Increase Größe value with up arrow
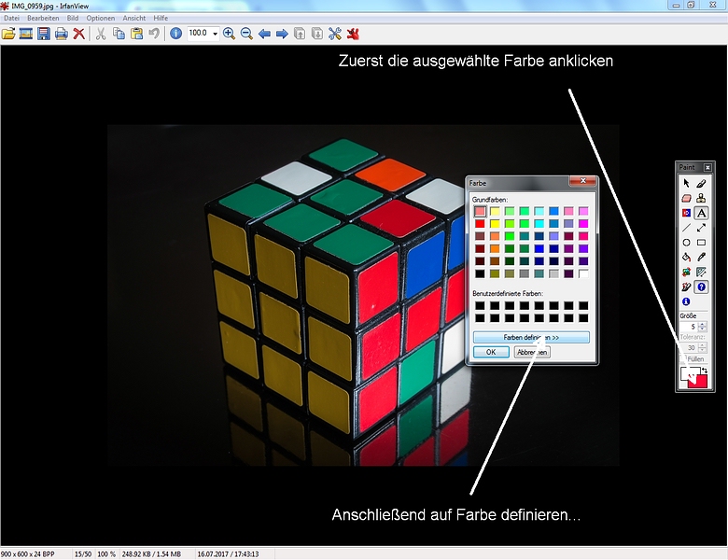 coord(703,324)
